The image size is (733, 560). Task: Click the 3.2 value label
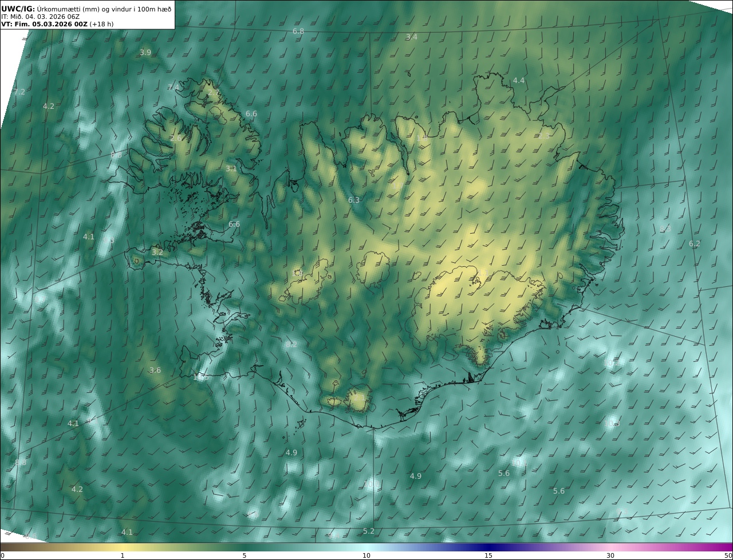pyautogui.click(x=157, y=252)
